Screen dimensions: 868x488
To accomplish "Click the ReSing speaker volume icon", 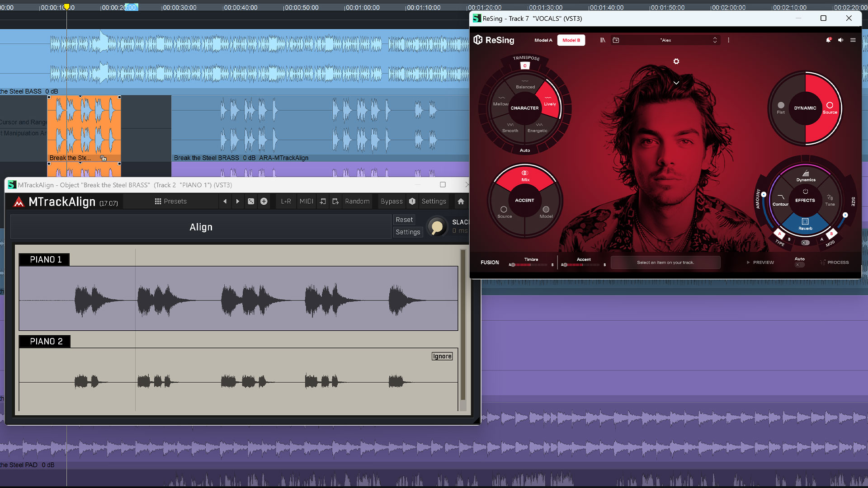I will pyautogui.click(x=840, y=40).
